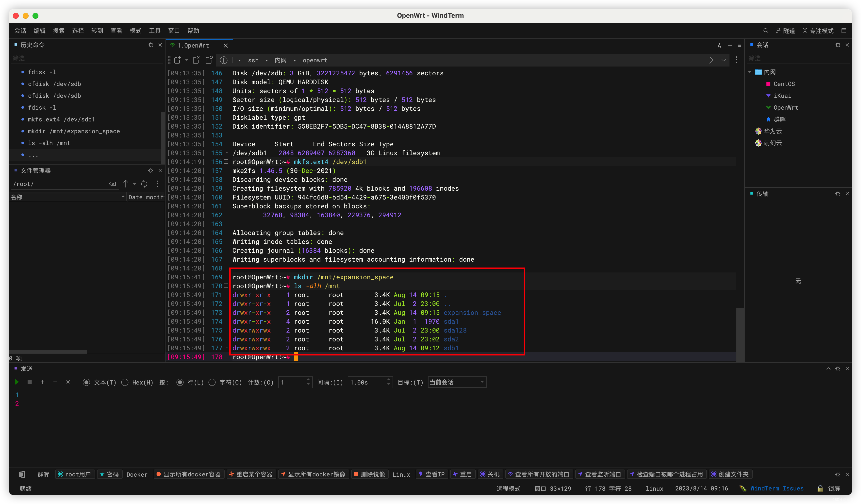The image size is (861, 504).
Task: Click the 查看IP quick command button
Action: click(432, 474)
